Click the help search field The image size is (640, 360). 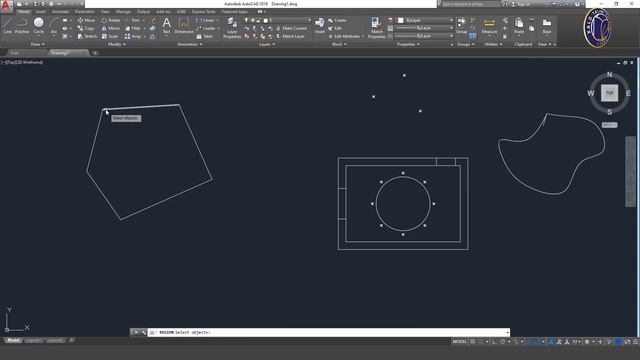(471, 4)
